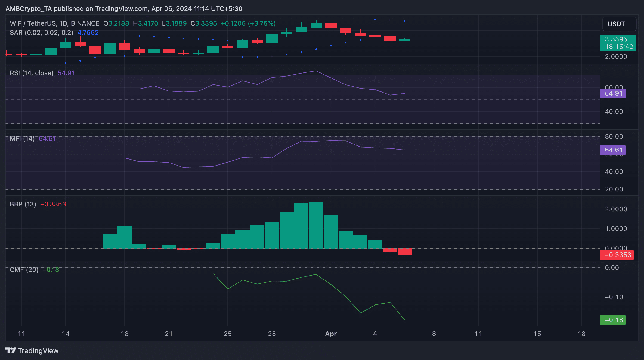Click the CMF (20) indicator label
Screen dimensions: 644x360
(x=24, y=270)
